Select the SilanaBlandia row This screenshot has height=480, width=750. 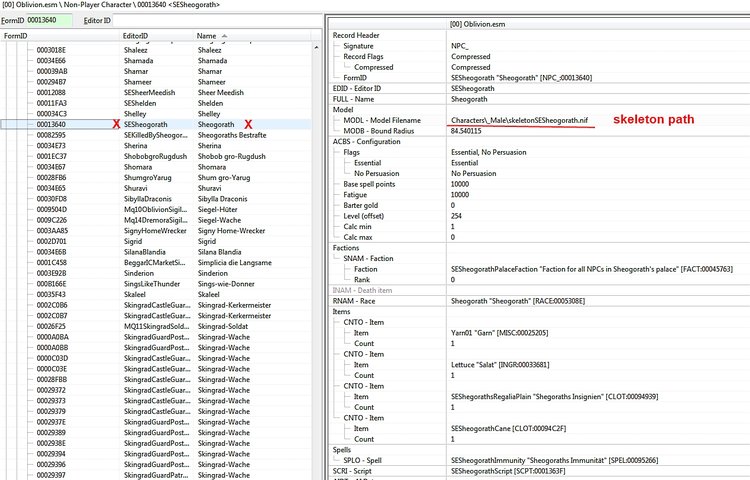tap(156, 252)
